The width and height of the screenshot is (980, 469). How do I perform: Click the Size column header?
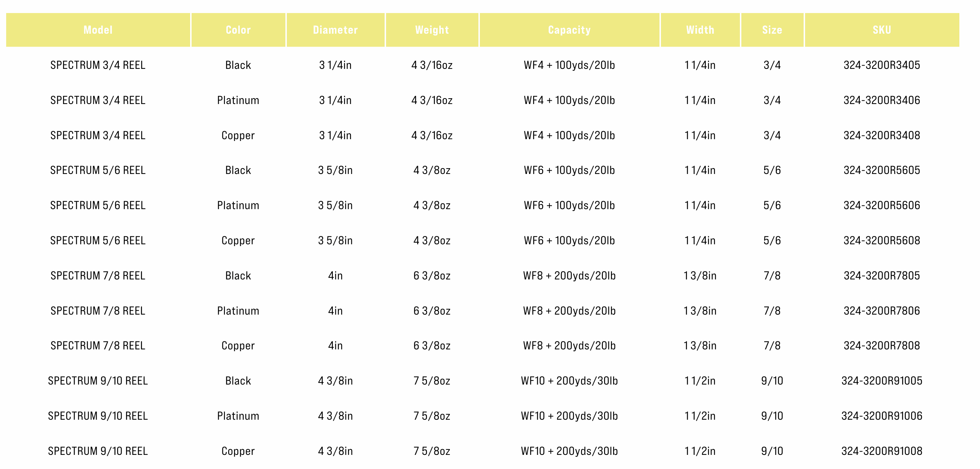[x=772, y=30]
